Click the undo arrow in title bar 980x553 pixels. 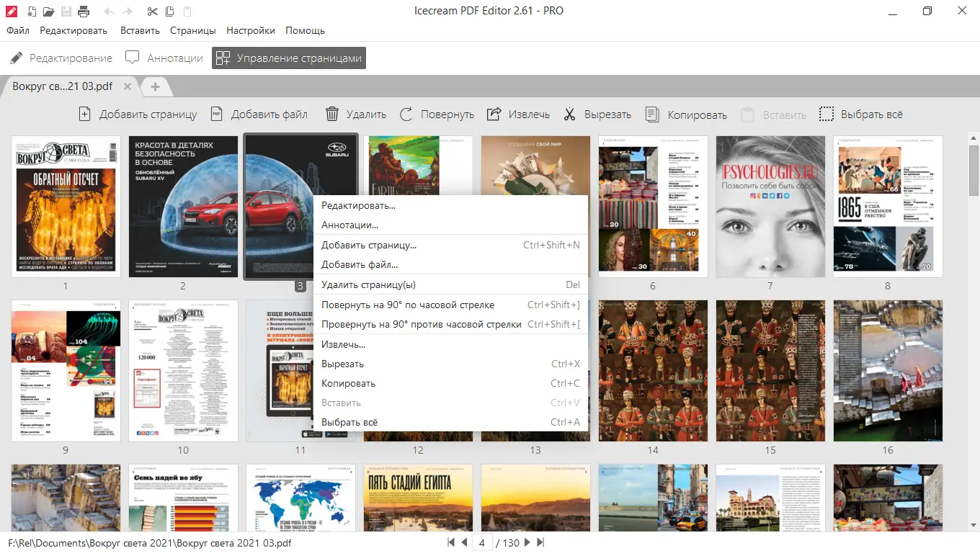coord(110,11)
